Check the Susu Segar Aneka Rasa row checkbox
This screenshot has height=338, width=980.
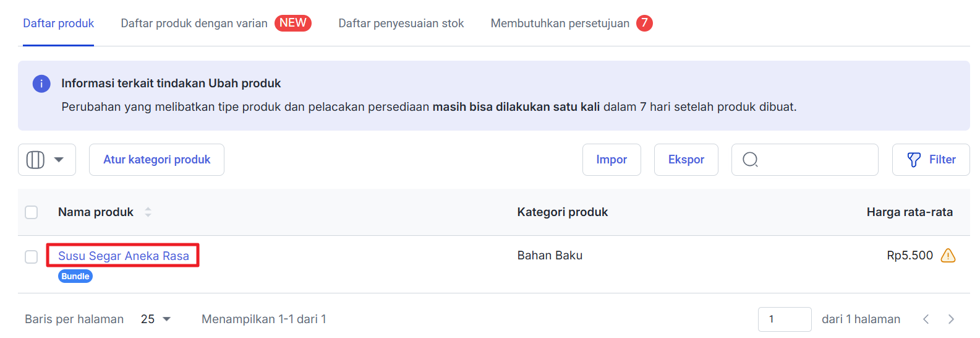[32, 256]
